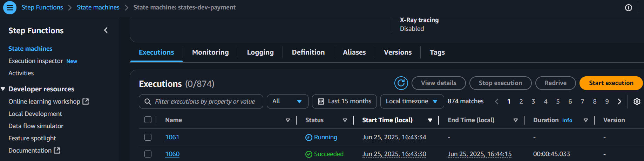Switch to the Monitoring tab
This screenshot has height=161, width=644.
coord(210,52)
